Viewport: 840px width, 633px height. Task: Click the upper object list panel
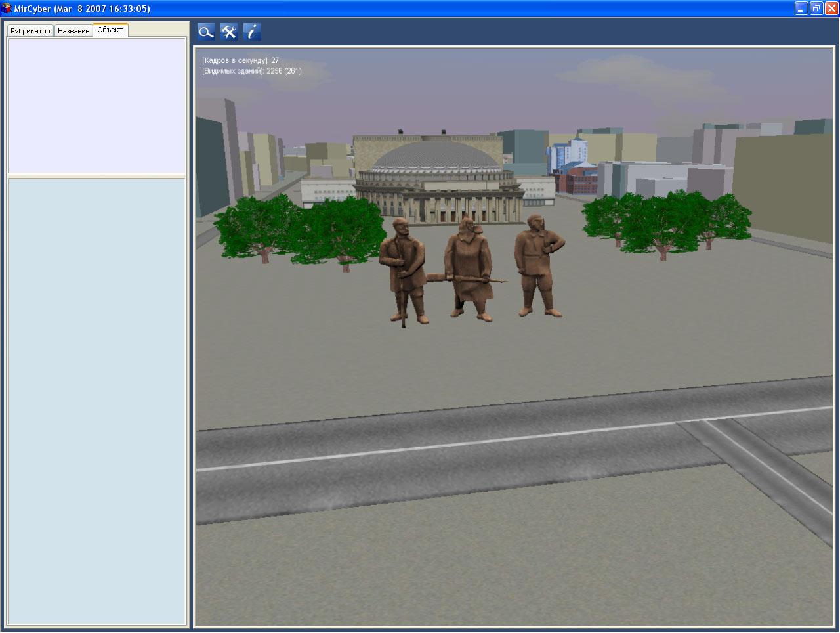[x=96, y=106]
